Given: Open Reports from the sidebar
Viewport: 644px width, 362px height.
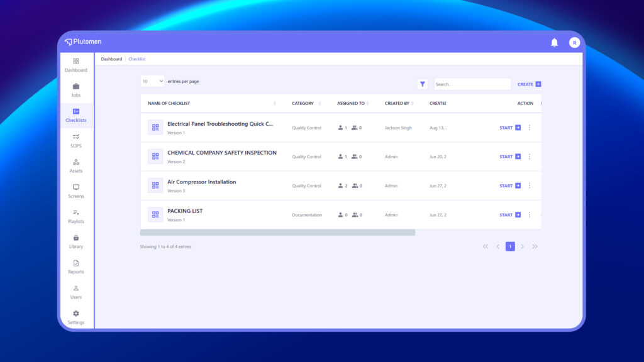Looking at the screenshot, I should (x=76, y=266).
